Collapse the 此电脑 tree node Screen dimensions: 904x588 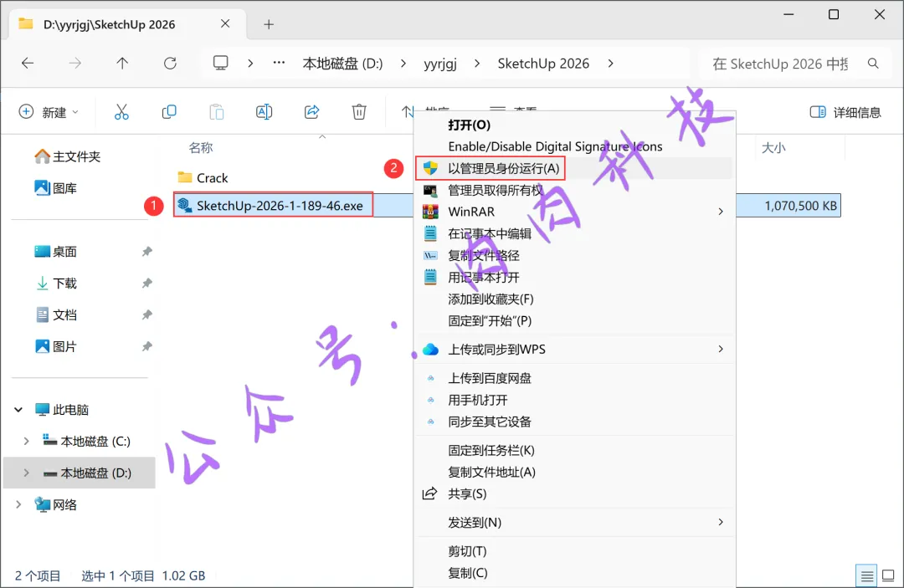[18, 410]
